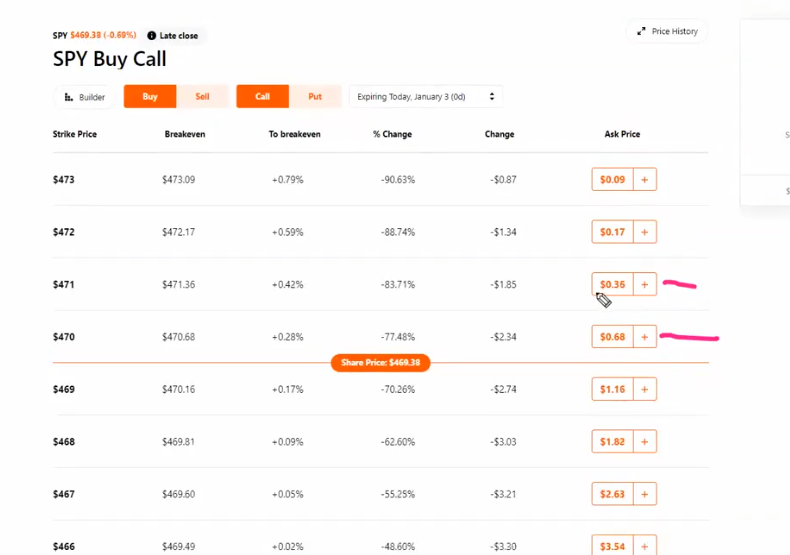The image size is (790, 555).
Task: Add the $470 strike with plus icon
Action: point(645,337)
